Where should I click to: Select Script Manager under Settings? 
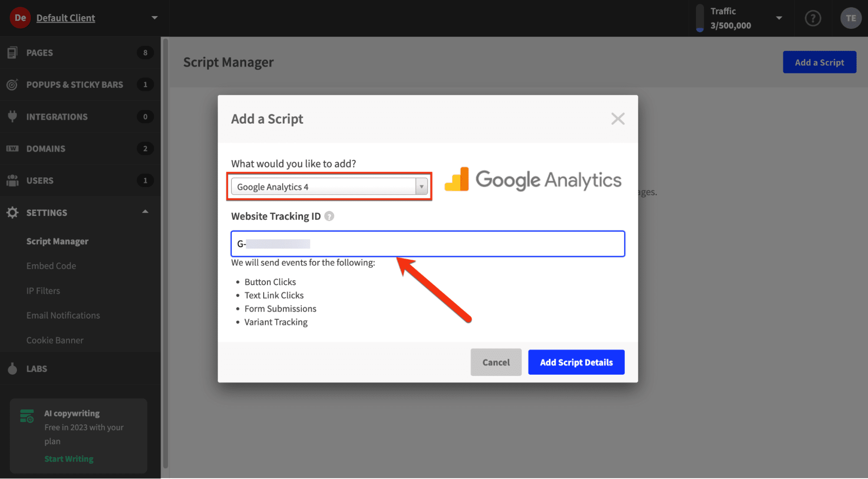coord(57,241)
